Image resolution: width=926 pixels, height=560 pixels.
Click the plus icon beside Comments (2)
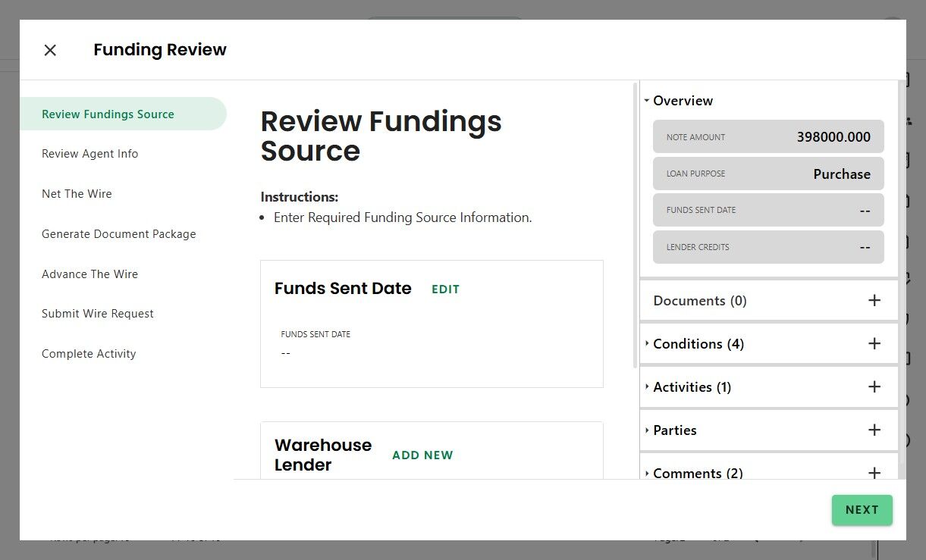(874, 473)
